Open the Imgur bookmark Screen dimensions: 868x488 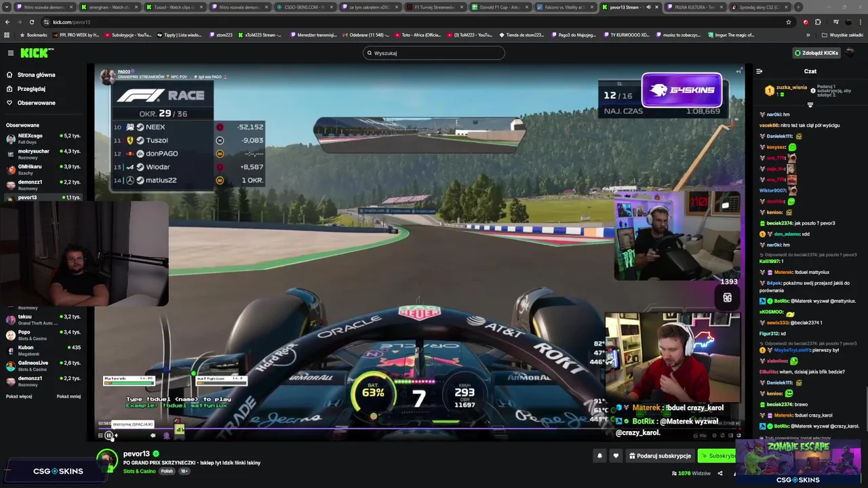pos(731,35)
